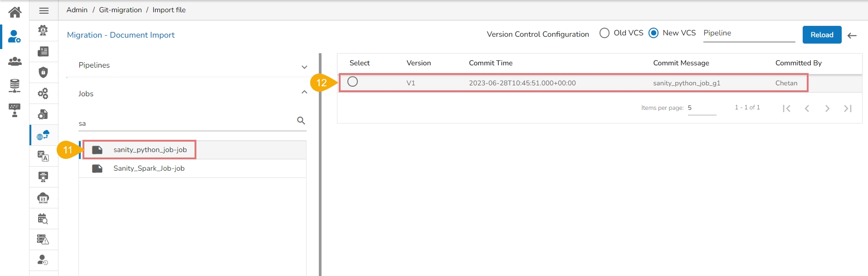The width and height of the screenshot is (868, 276).
Task: Click the back arrow next to Reload
Action: tap(852, 35)
